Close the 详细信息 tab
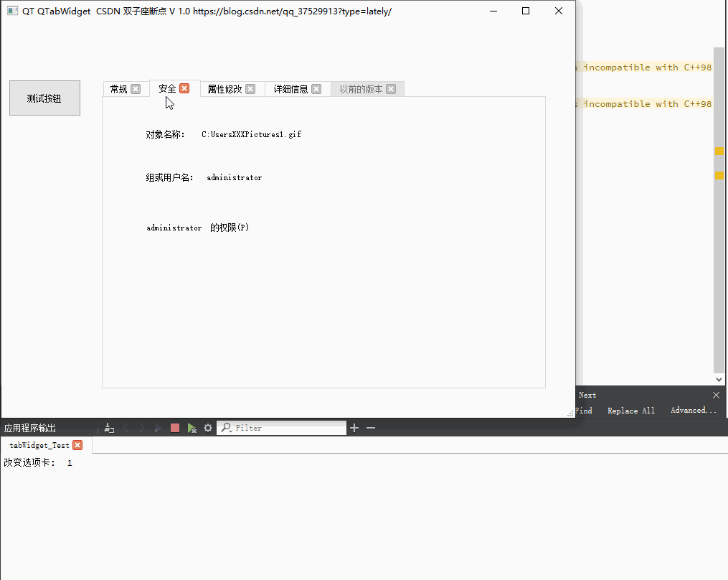The image size is (728, 580). (316, 89)
